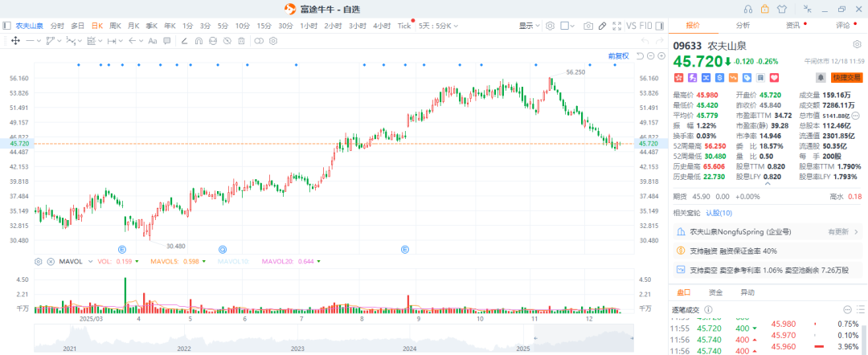This screenshot has height=355, width=868.
Task: Expand the 5天:5分K period dropdown
Action: click(x=439, y=26)
